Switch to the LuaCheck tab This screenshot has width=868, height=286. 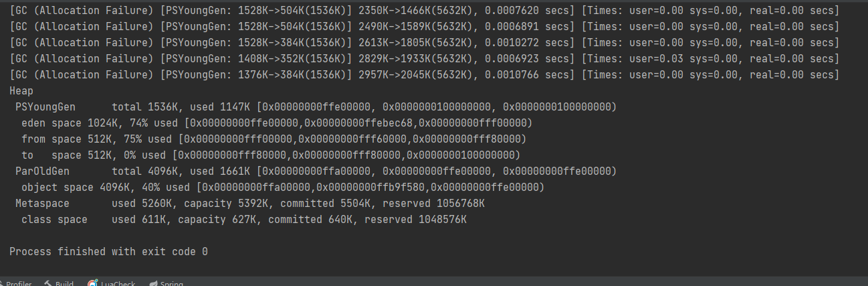click(x=118, y=283)
